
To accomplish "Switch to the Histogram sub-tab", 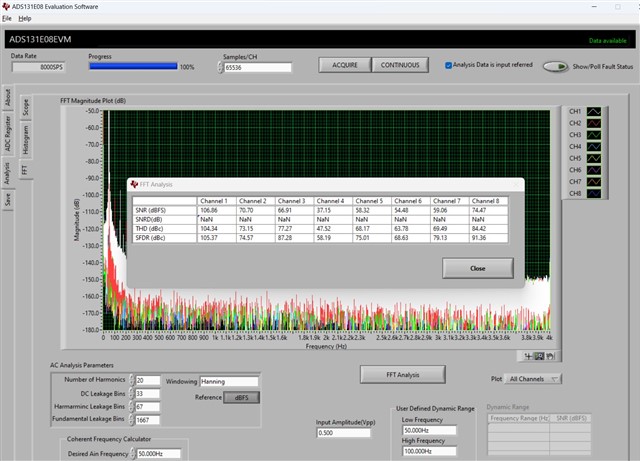I will click(26, 139).
